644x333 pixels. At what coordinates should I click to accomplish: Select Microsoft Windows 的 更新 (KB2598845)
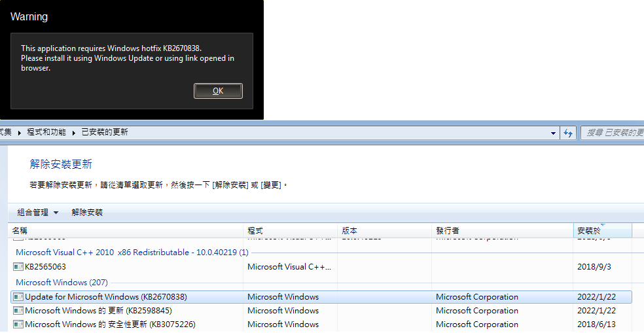pos(321,310)
